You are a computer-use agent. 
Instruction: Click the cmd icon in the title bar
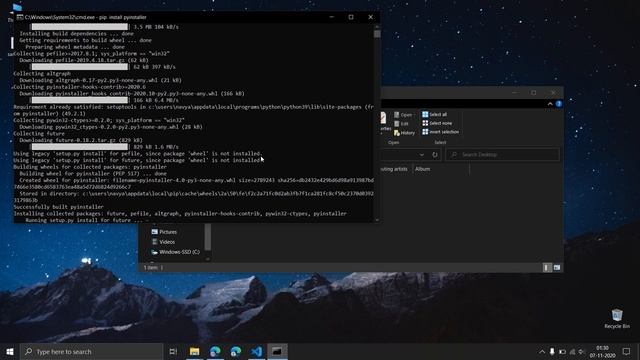click(x=20, y=17)
